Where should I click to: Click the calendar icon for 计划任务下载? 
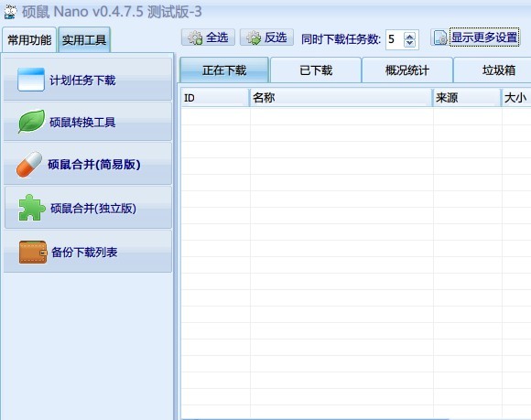pos(31,80)
